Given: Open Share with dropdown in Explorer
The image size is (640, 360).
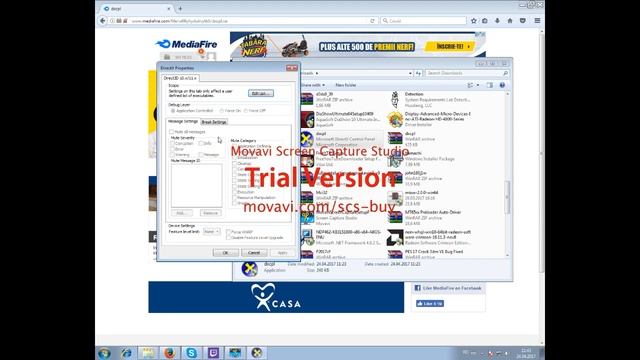Looking at the screenshot, I should click(313, 85).
